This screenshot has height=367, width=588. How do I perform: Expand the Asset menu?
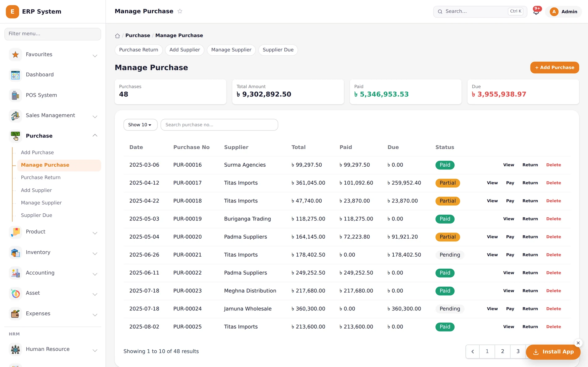[95, 294]
